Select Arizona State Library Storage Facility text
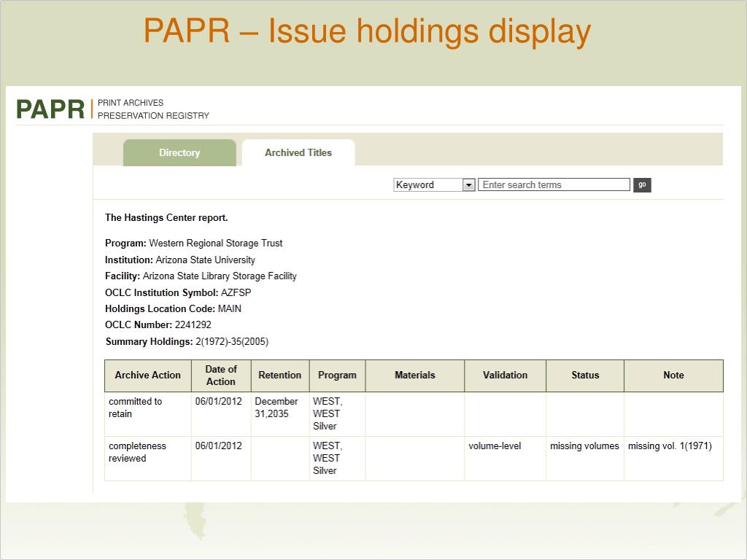Screen dimensions: 747x560 220,276
